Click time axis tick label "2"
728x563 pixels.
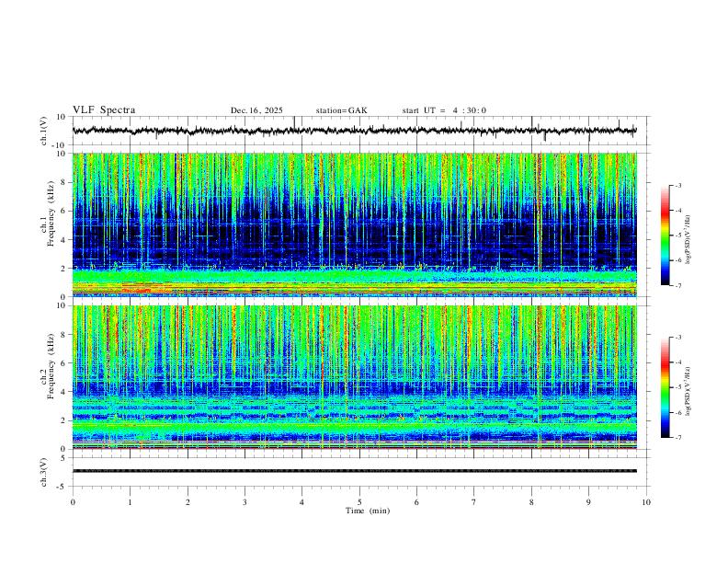[188, 502]
